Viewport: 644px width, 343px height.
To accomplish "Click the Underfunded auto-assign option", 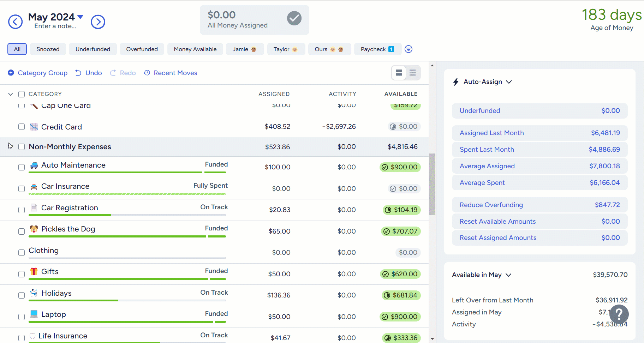I will point(540,111).
